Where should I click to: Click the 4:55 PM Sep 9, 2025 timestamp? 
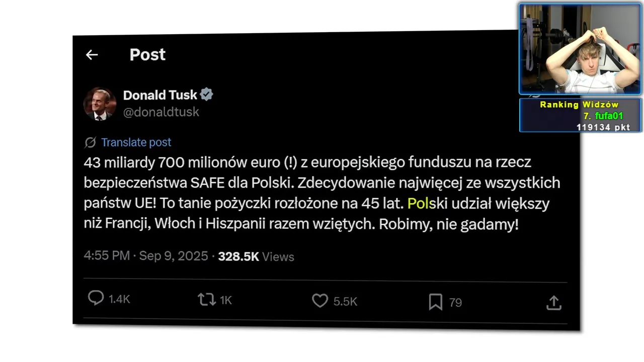point(146,256)
